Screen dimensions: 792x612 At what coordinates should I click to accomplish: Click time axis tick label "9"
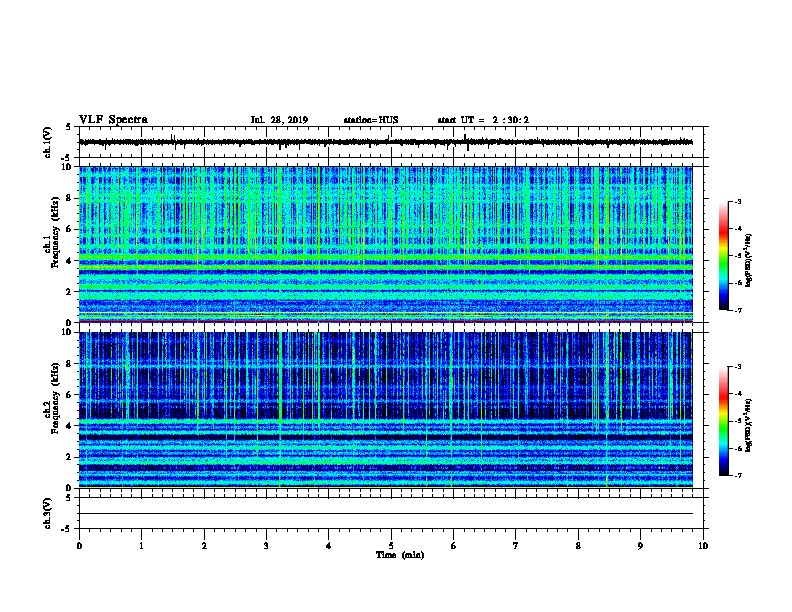[x=640, y=546]
